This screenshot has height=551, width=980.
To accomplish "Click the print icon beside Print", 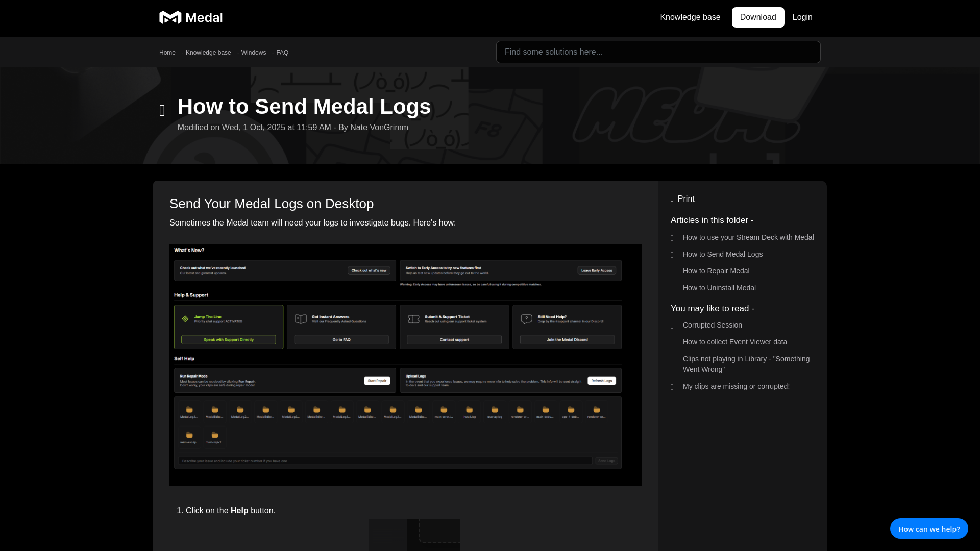I will tap(672, 199).
